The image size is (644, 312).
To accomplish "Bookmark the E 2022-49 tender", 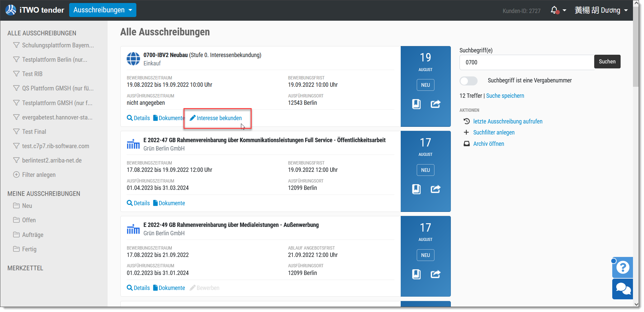I will coord(416,274).
